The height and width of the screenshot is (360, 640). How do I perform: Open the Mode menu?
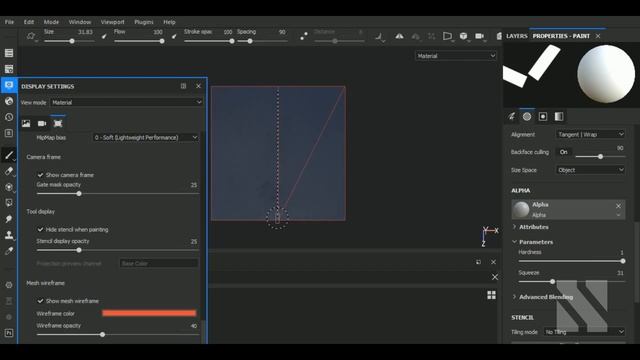click(x=51, y=22)
